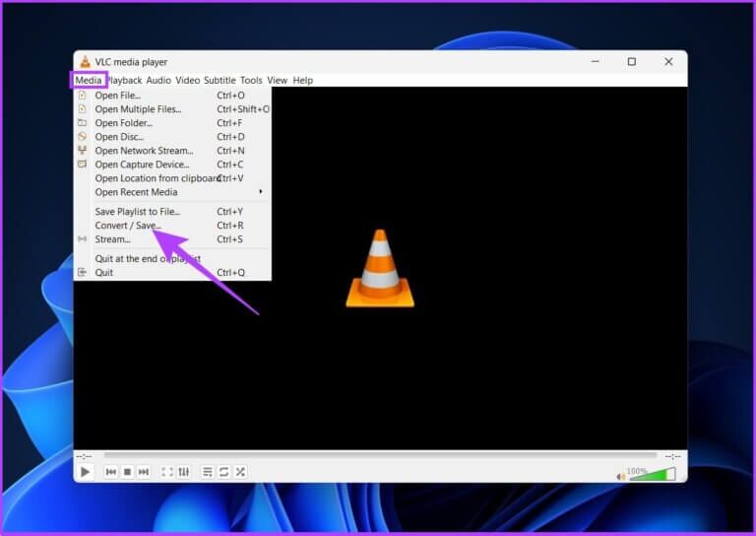
Task: Toggle loop repeat mode
Action: tap(223, 472)
